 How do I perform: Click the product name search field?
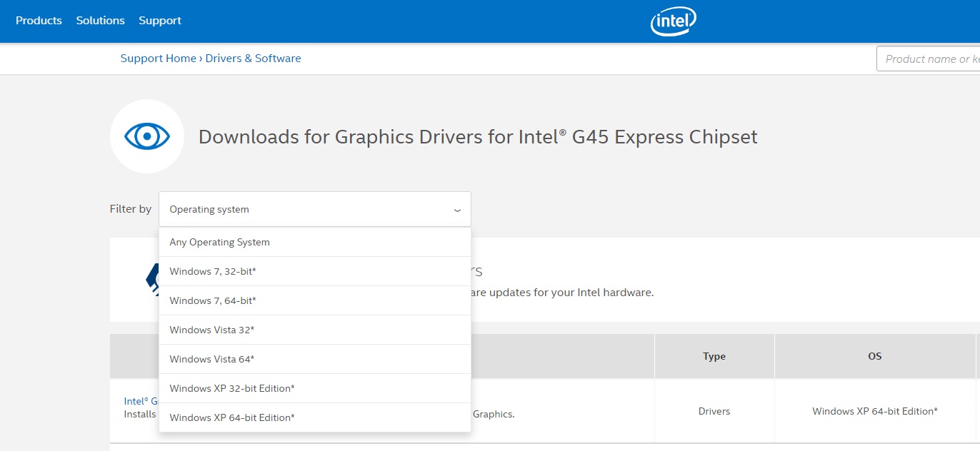pos(928,59)
